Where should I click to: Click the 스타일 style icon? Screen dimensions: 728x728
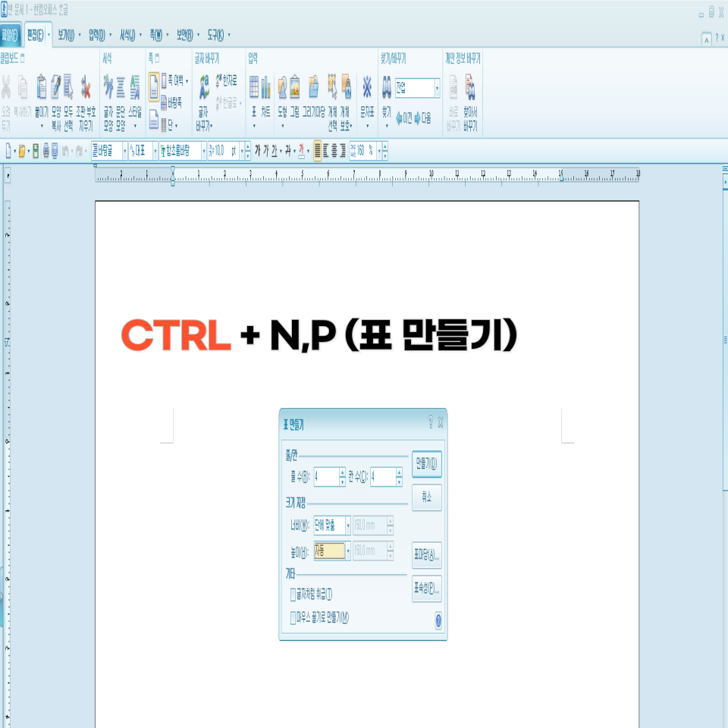click(x=135, y=87)
